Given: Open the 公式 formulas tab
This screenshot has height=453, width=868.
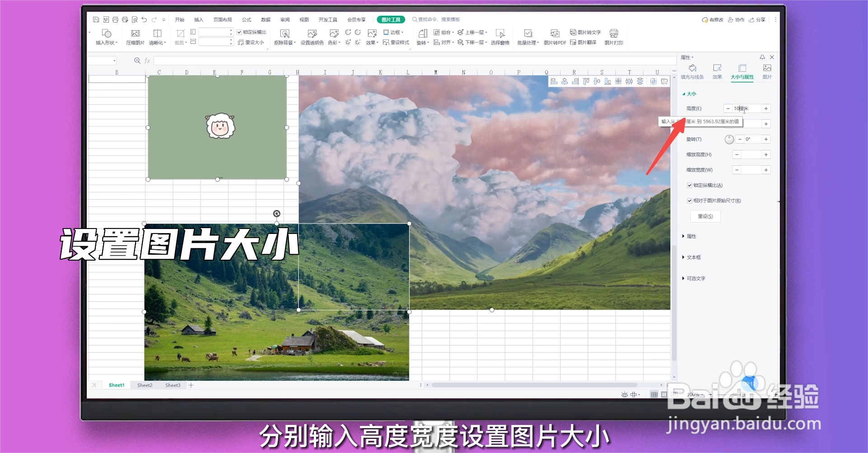Looking at the screenshot, I should pos(246,19).
